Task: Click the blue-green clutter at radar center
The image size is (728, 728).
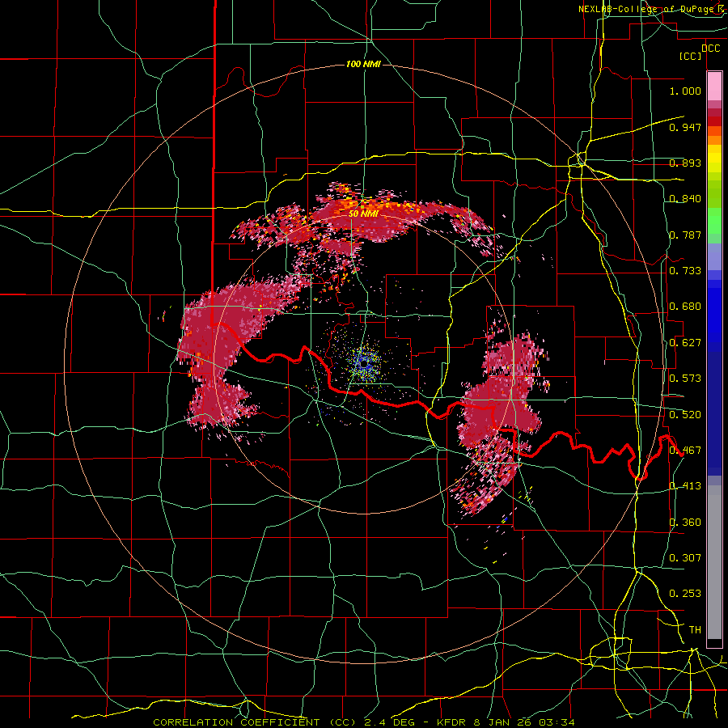Action: click(x=363, y=363)
